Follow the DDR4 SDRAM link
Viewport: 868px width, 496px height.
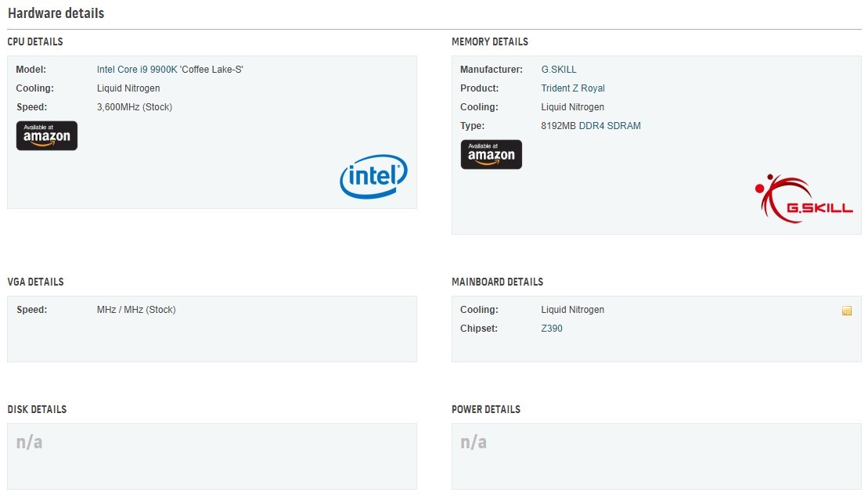(x=610, y=126)
